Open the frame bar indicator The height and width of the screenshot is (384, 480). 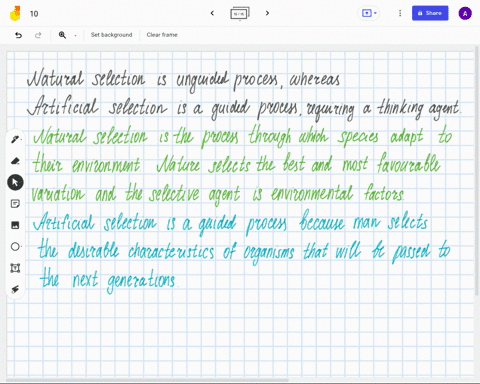(240, 13)
